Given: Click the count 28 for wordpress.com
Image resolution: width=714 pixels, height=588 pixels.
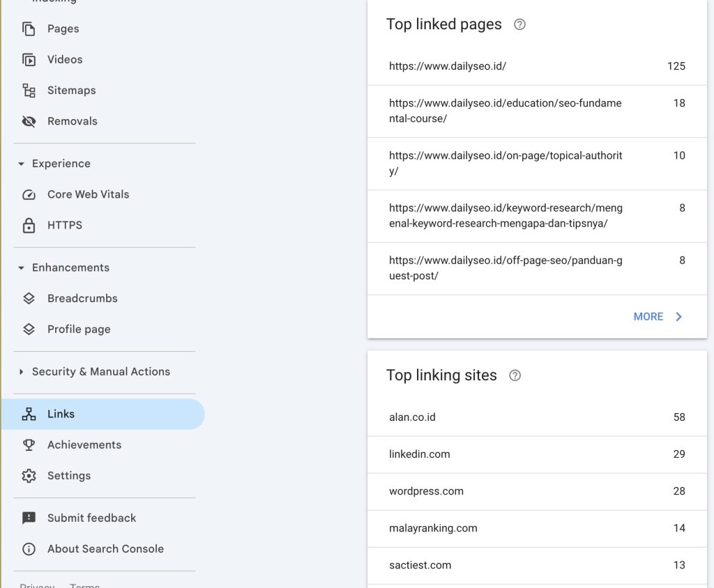Looking at the screenshot, I should coord(679,492).
